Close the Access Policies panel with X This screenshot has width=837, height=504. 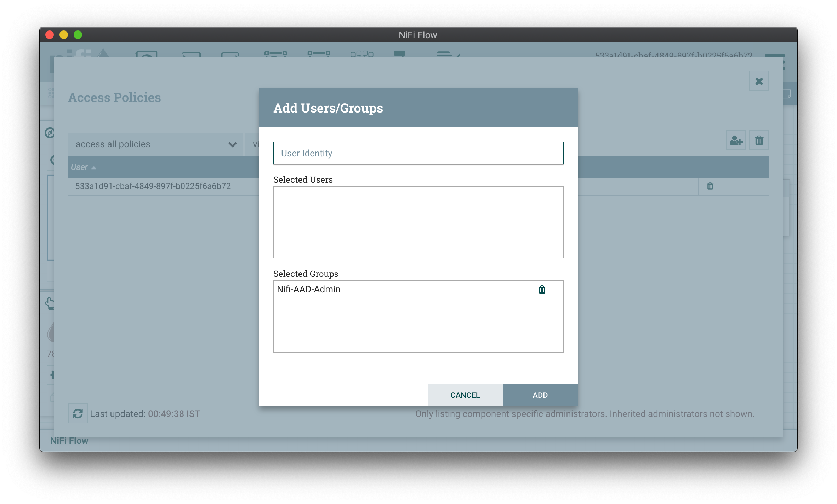(x=759, y=81)
